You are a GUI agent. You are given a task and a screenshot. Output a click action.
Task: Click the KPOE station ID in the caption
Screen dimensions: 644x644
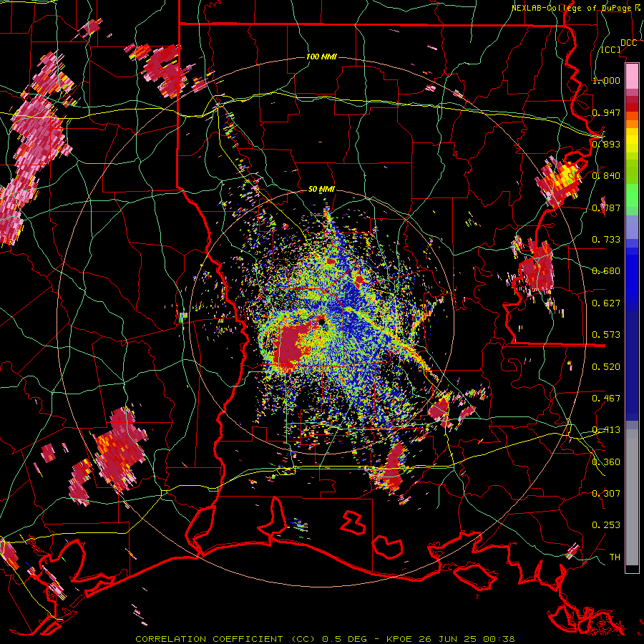(x=400, y=639)
